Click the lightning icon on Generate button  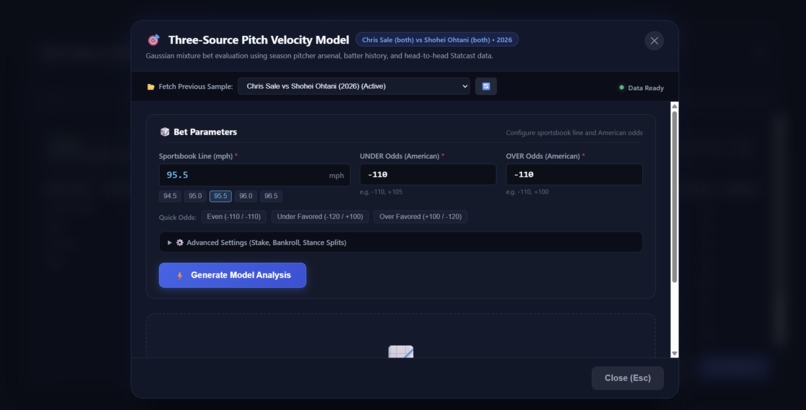click(180, 276)
